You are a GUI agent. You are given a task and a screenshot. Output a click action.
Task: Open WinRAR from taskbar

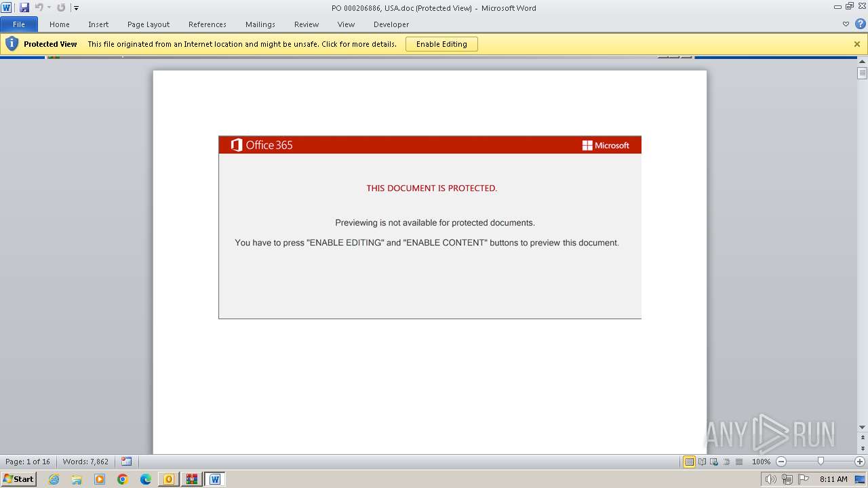tap(192, 479)
